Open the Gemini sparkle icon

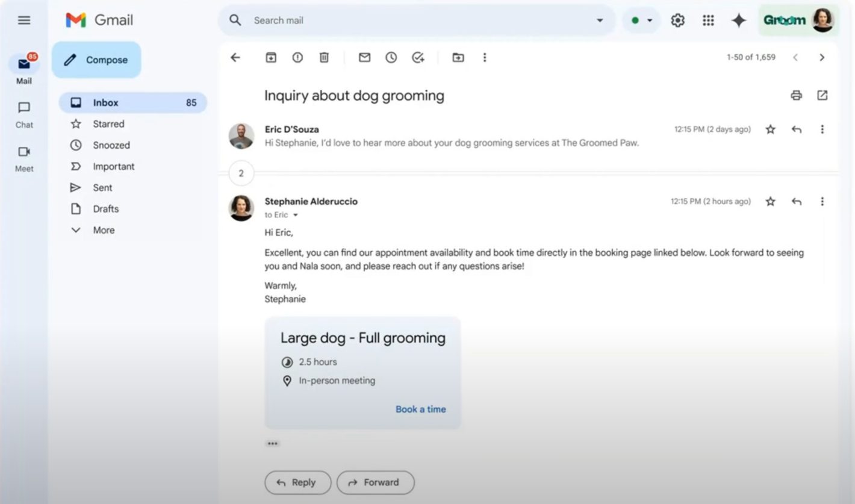click(x=738, y=20)
